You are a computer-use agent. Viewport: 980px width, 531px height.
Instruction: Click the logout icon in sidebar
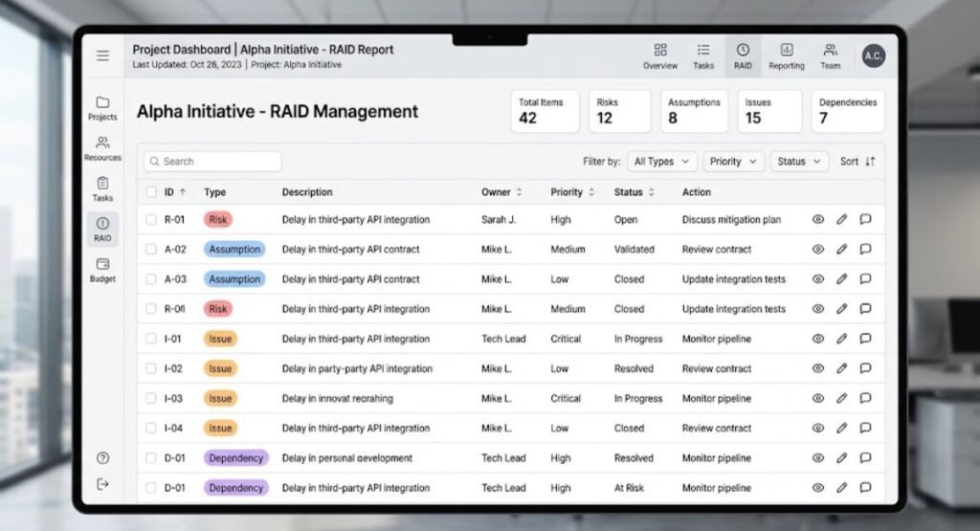pyautogui.click(x=103, y=484)
